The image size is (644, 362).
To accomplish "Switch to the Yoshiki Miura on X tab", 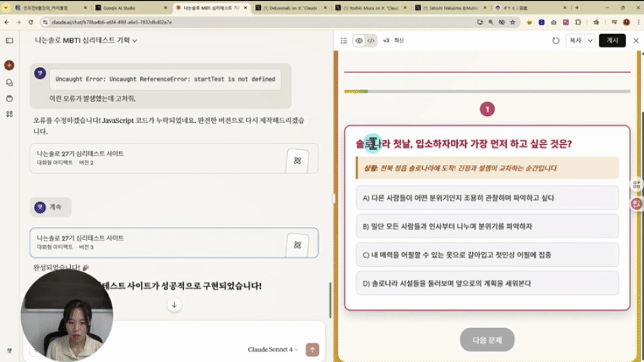I will pyautogui.click(x=371, y=8).
